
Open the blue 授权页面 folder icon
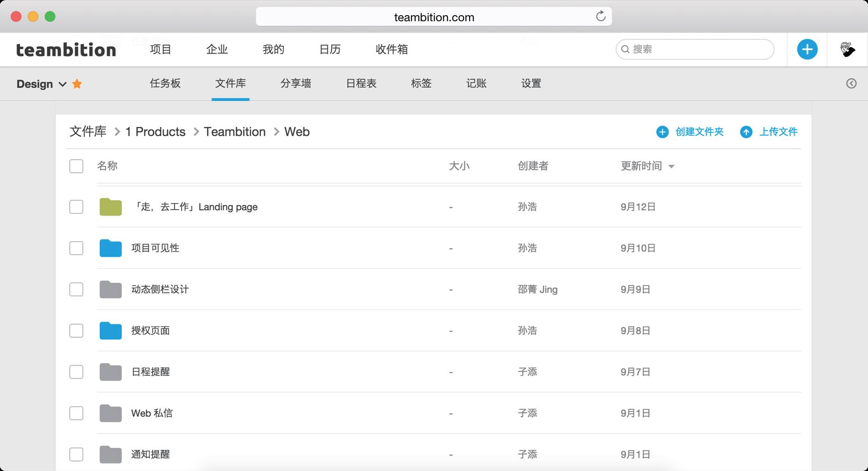point(111,331)
